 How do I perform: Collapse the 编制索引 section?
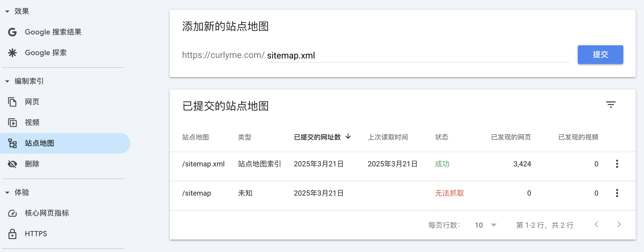7,81
